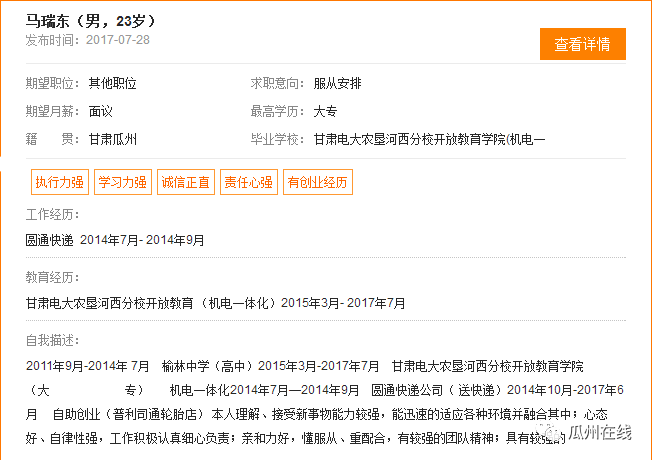Click the 自我描述 section heading

pos(52,341)
